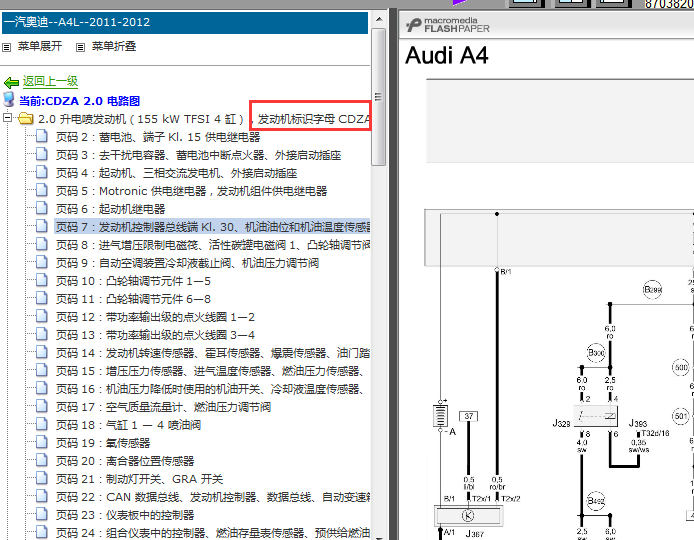The height and width of the screenshot is (540, 694).
Task: Click the document icon beside 页码 18
Action: [x=42, y=424]
